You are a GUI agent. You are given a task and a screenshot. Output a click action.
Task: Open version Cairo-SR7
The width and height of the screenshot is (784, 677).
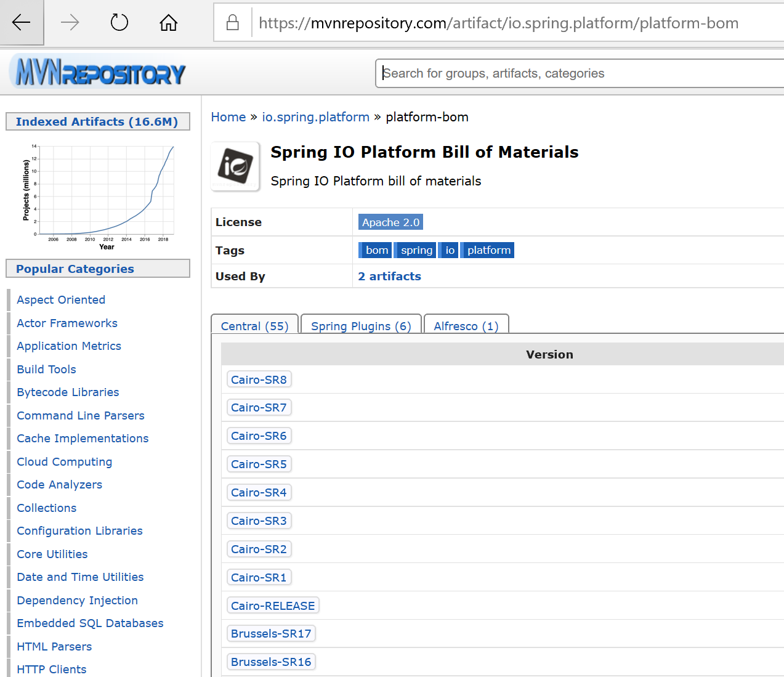coord(259,407)
